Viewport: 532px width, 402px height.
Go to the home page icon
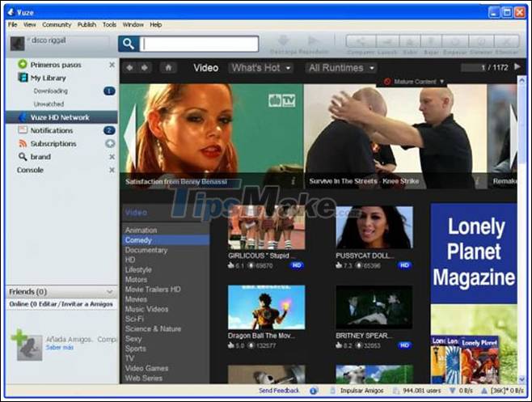(168, 68)
